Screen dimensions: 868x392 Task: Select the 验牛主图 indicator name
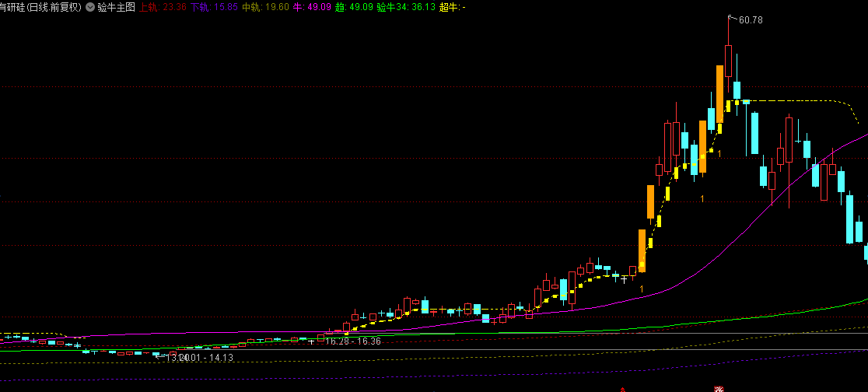point(116,7)
